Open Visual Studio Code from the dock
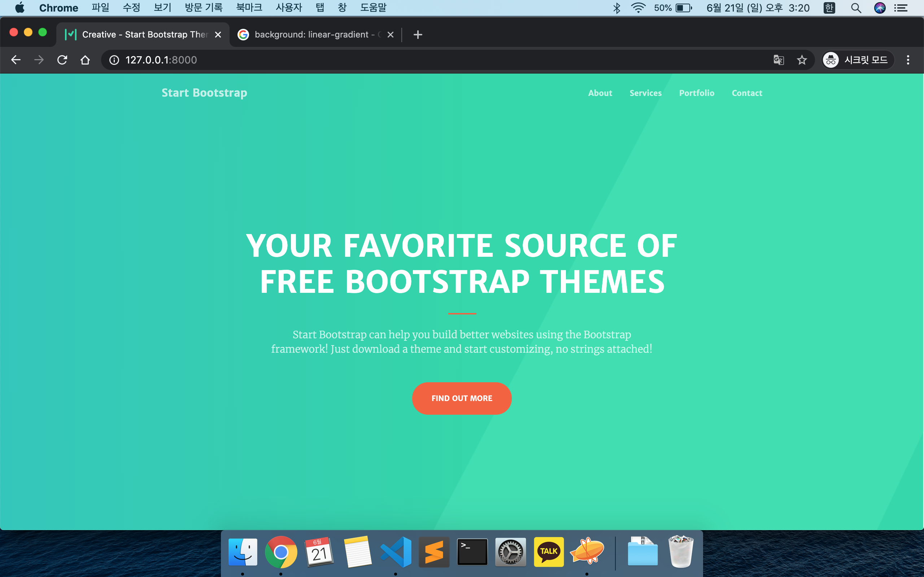The width and height of the screenshot is (924, 577). (396, 552)
